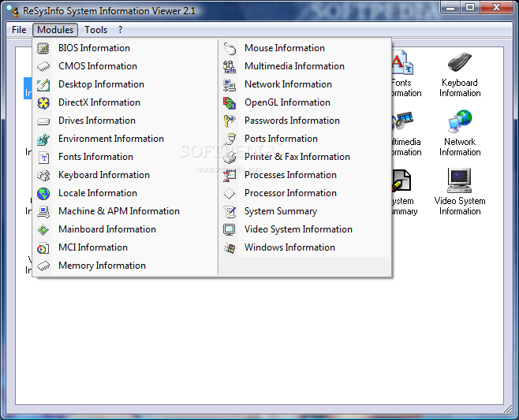Viewport: 519px width, 420px height.
Task: Open Passwords Information menu entry
Action: [304, 121]
